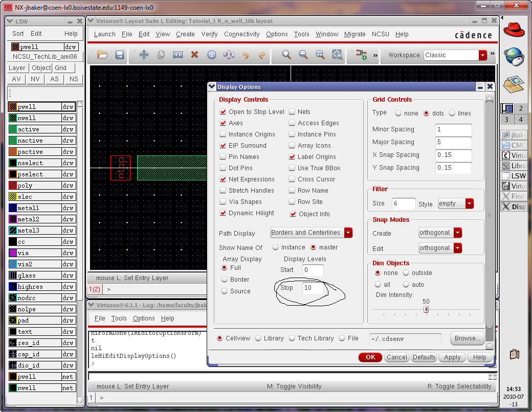Click the Zoom In magnifier icon
Image resolution: width=532 pixels, height=412 pixels.
[286, 55]
